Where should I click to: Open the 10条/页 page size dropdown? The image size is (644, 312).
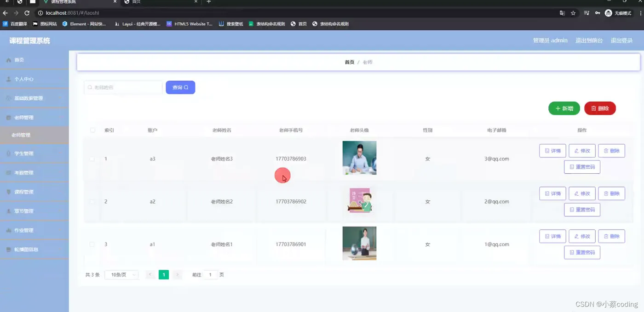point(121,275)
